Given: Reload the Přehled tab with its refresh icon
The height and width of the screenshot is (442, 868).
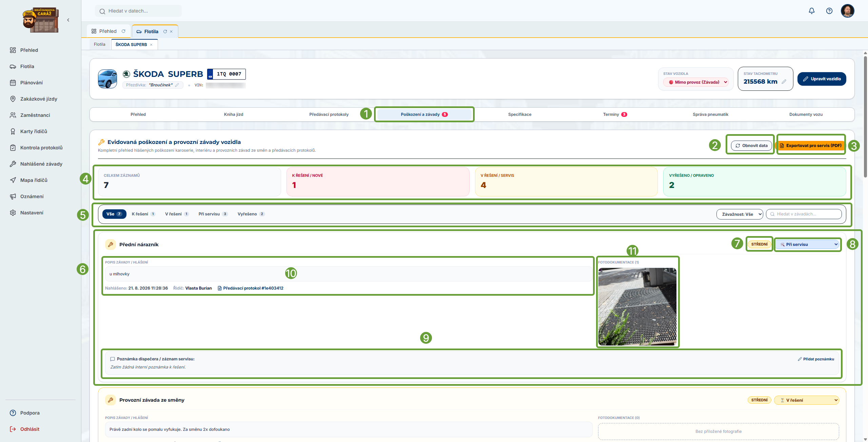Looking at the screenshot, I should pos(123,31).
